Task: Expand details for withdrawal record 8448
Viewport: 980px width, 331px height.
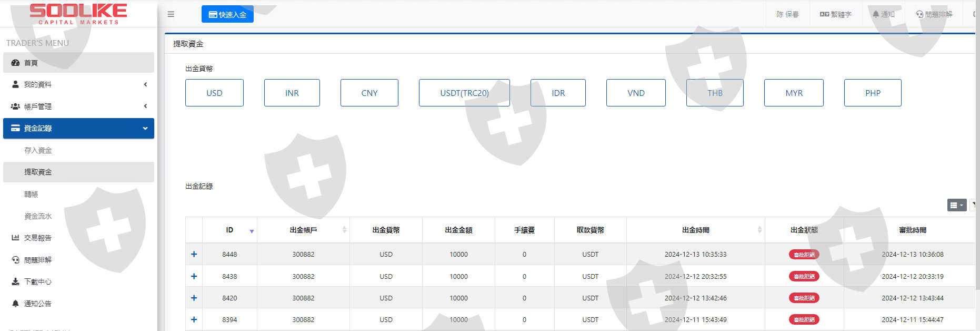Action: point(194,254)
